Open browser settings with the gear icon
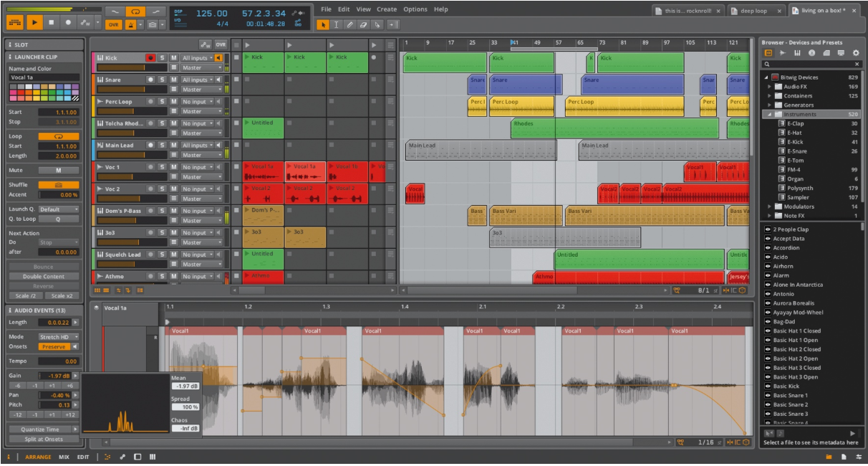This screenshot has height=466, width=868. coord(856,52)
